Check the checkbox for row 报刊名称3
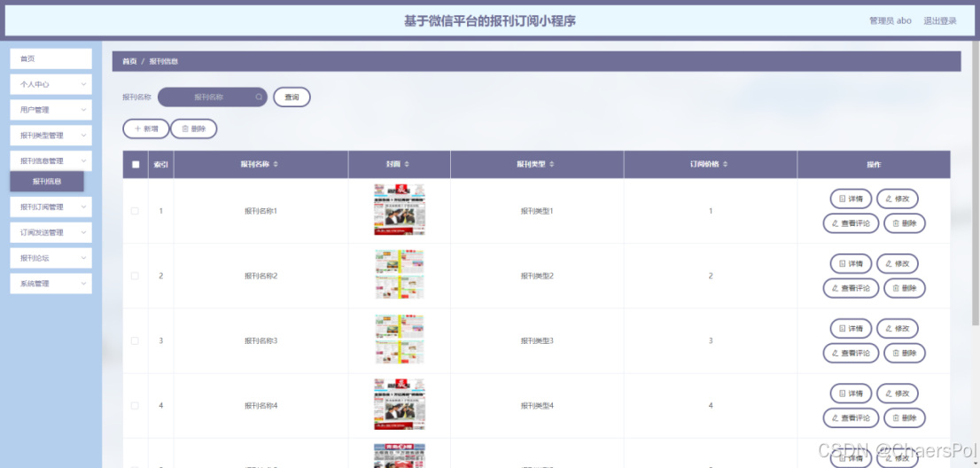Screen dimensions: 980x468 135,340
